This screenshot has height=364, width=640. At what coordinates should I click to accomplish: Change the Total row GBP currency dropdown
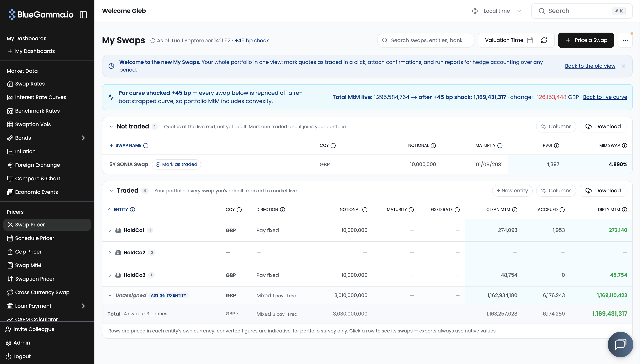point(233,314)
